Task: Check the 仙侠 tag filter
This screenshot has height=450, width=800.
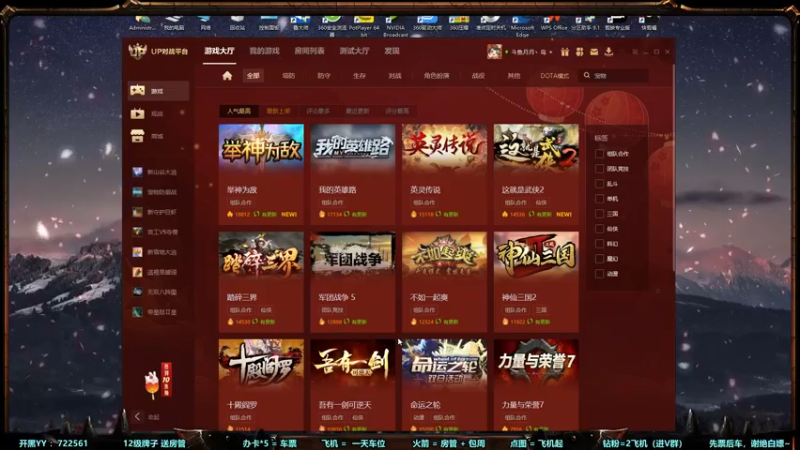Action: [x=599, y=229]
